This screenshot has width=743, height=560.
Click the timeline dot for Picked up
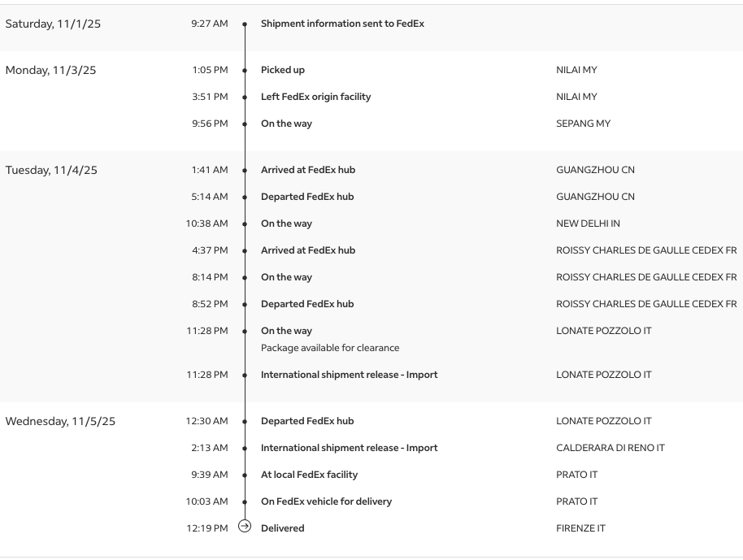[x=245, y=71]
